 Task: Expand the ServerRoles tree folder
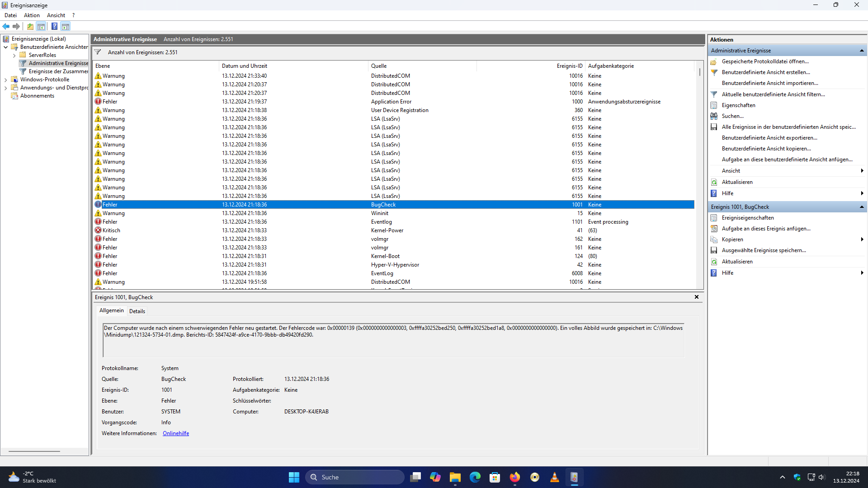coord(14,56)
